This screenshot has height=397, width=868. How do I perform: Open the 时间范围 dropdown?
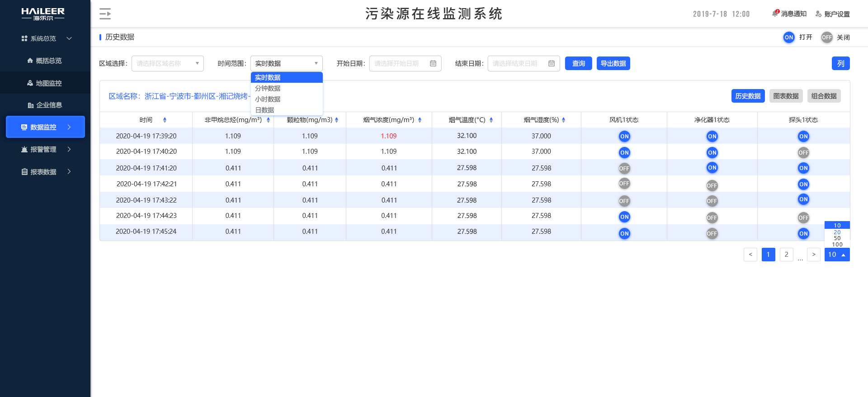coord(287,63)
